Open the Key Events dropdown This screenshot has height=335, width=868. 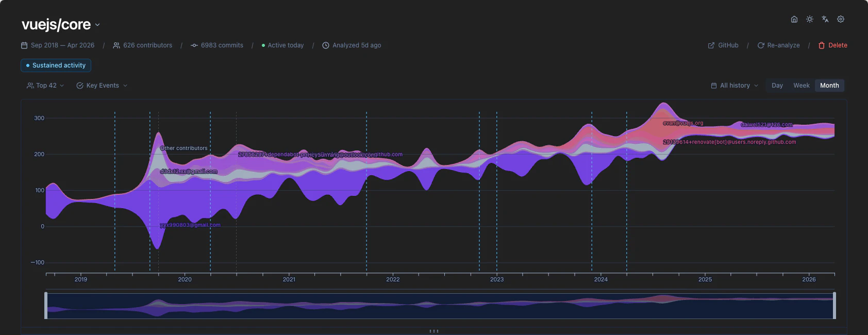point(102,86)
